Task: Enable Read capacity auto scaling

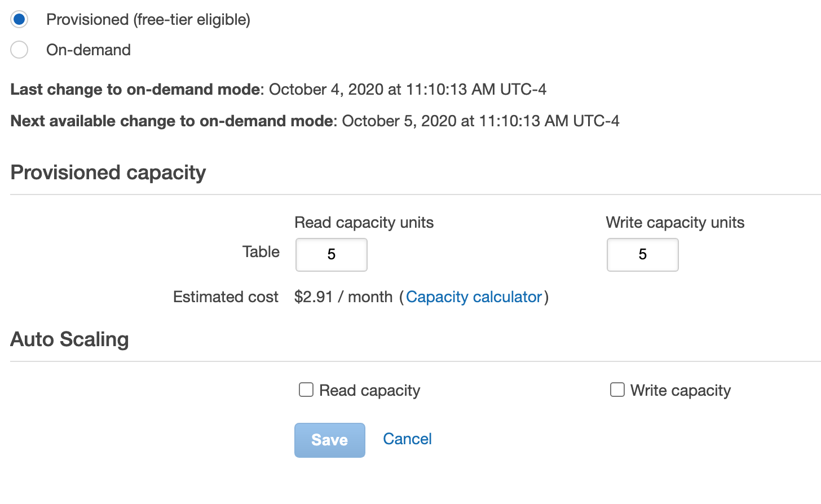Action: [x=306, y=390]
